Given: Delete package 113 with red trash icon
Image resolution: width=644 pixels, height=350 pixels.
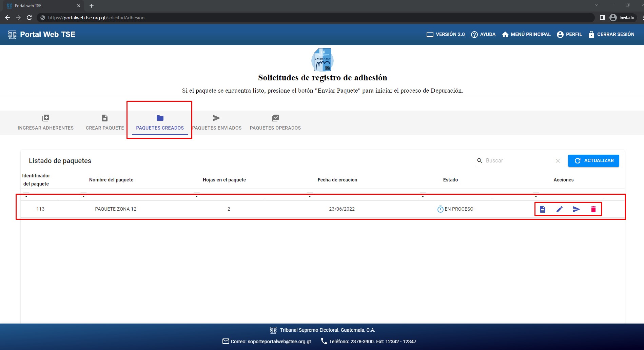Looking at the screenshot, I should tap(593, 209).
